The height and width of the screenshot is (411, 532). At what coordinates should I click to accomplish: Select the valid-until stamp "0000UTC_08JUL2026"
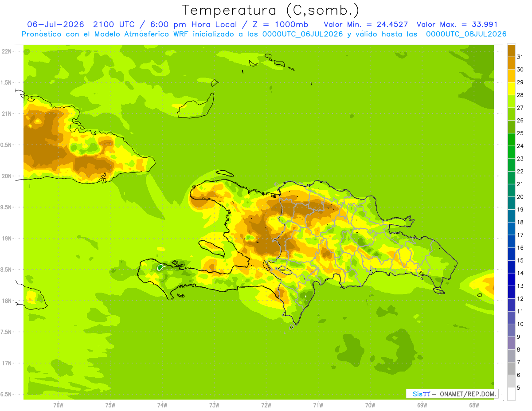(466, 34)
